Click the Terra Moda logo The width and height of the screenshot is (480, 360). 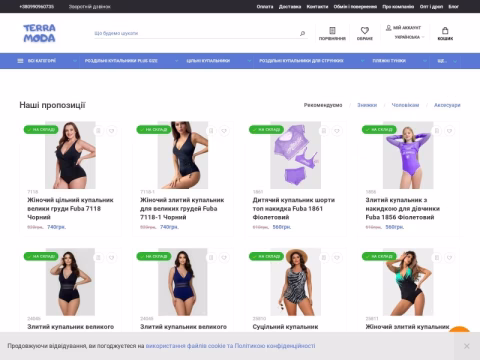(x=39, y=33)
